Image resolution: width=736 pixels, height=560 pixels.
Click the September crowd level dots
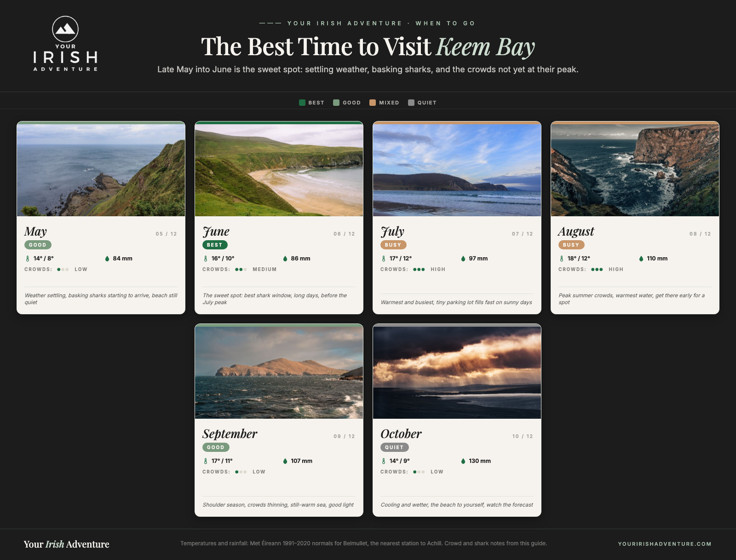[241, 472]
